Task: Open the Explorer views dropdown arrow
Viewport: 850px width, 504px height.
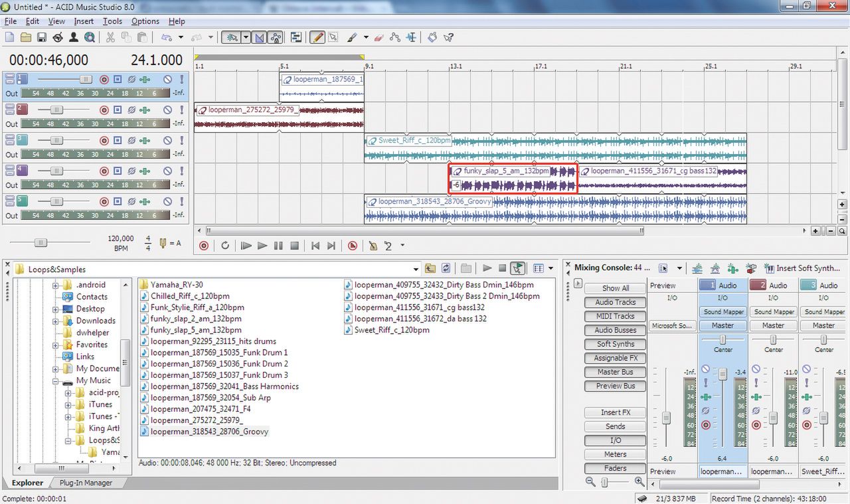Action: click(x=551, y=268)
